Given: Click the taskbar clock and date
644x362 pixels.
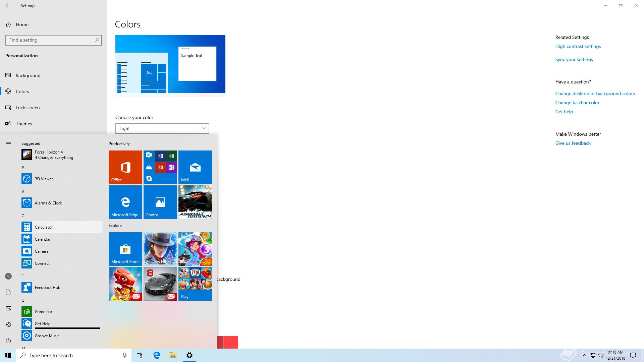Looking at the screenshot, I should click(x=615, y=355).
